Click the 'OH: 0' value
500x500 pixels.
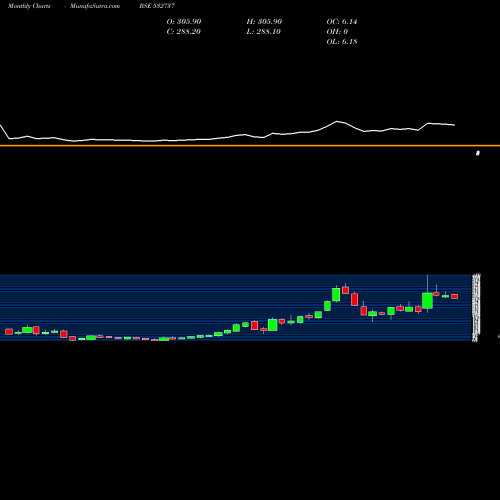click(337, 32)
